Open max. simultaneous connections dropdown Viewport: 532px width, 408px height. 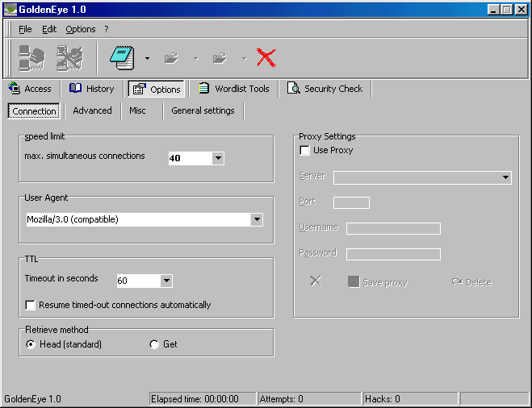tap(218, 158)
